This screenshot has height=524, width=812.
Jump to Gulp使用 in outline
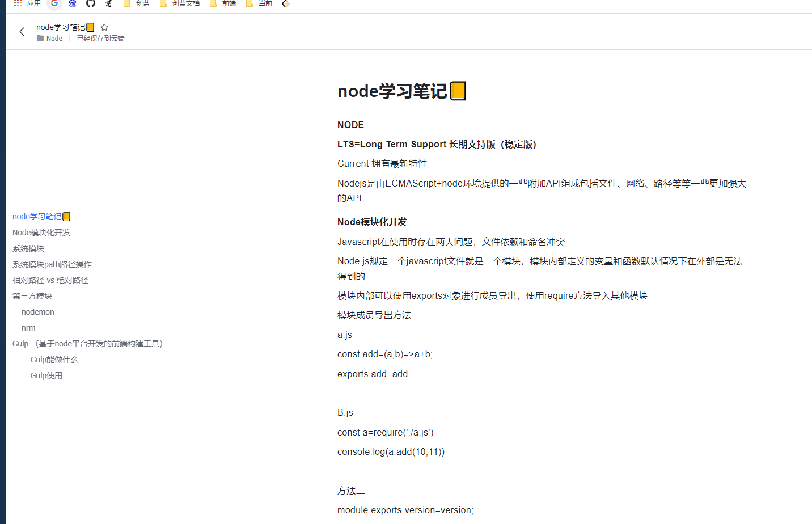[46, 375]
